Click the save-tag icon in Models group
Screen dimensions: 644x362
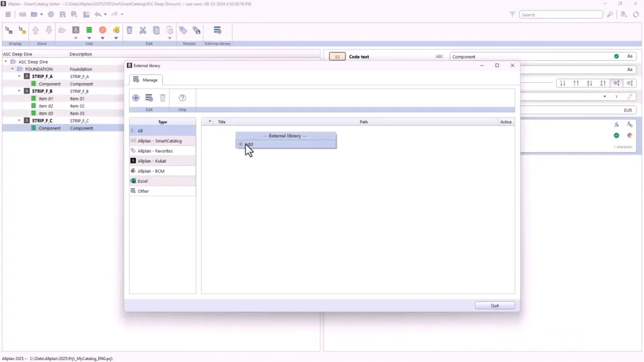pyautogui.click(x=195, y=29)
